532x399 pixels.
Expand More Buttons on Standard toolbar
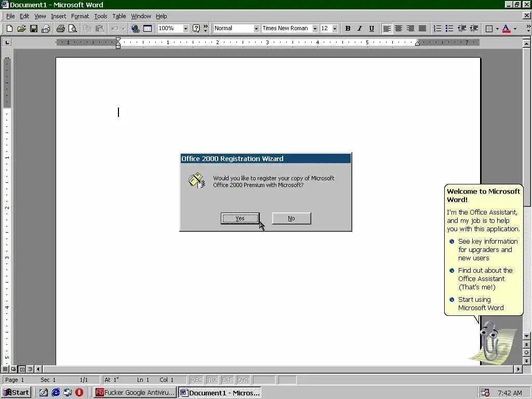tap(205, 29)
